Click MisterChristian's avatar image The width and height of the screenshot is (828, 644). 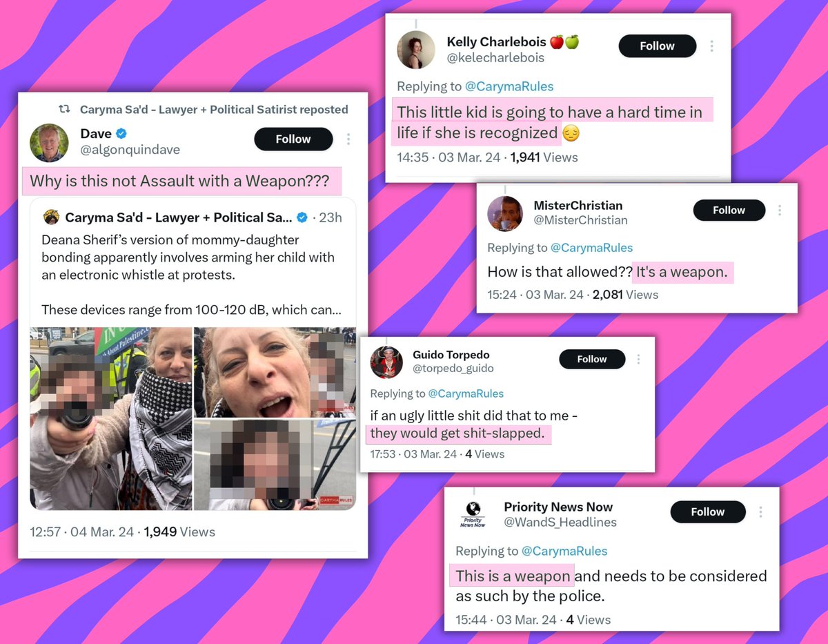(x=505, y=213)
